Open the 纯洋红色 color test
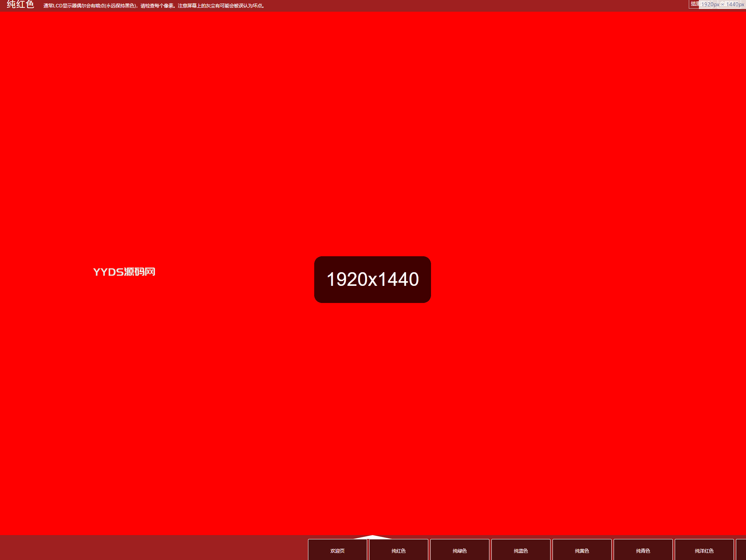746x560 pixels. [704, 549]
